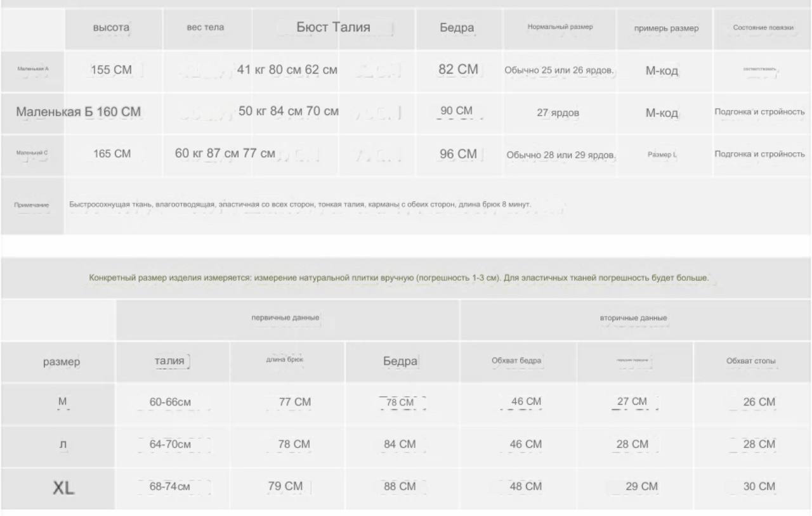
Task: Click the 155 СМ height cell
Action: 111,70
